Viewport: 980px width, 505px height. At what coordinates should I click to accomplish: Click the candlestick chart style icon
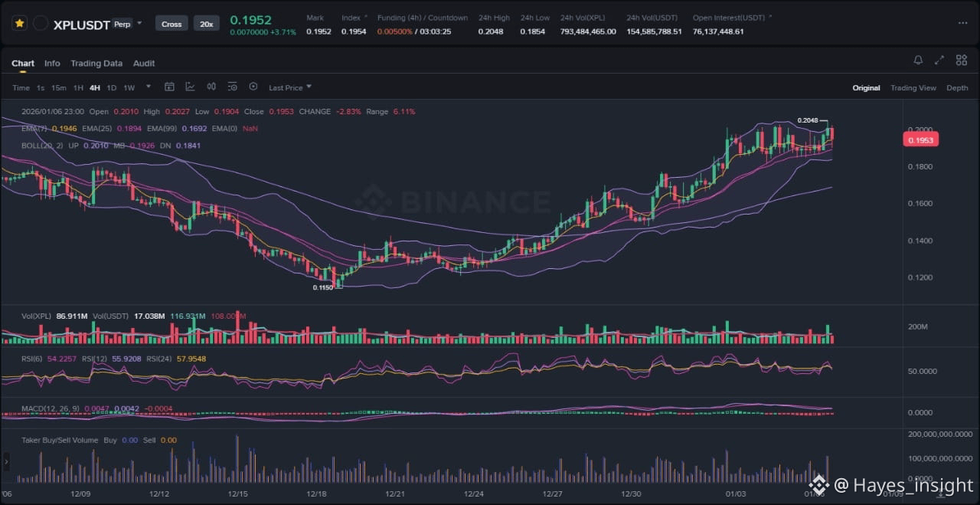(x=211, y=87)
